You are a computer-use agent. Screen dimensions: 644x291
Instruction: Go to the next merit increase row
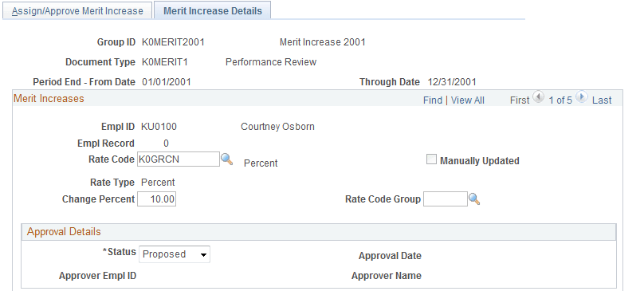[x=582, y=97]
